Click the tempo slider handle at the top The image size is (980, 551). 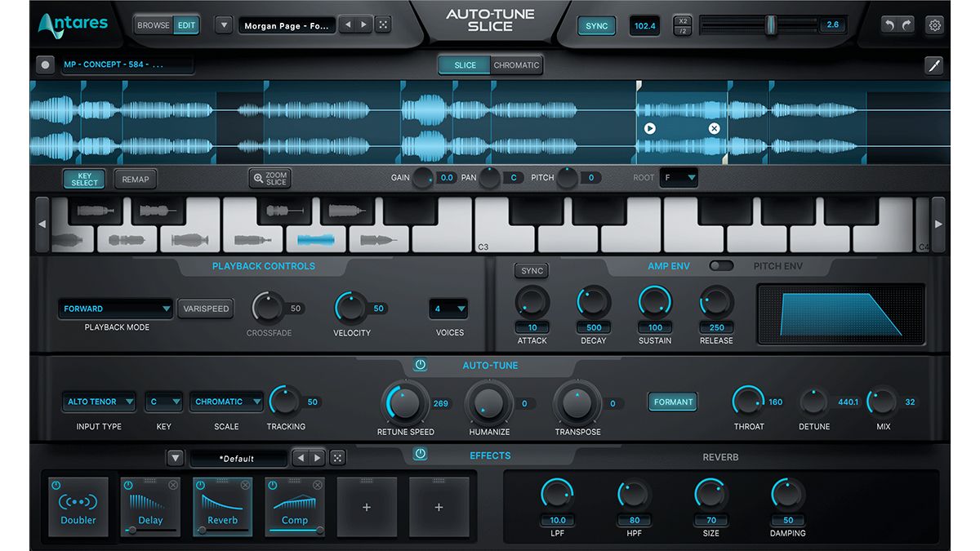pyautogui.click(x=772, y=24)
